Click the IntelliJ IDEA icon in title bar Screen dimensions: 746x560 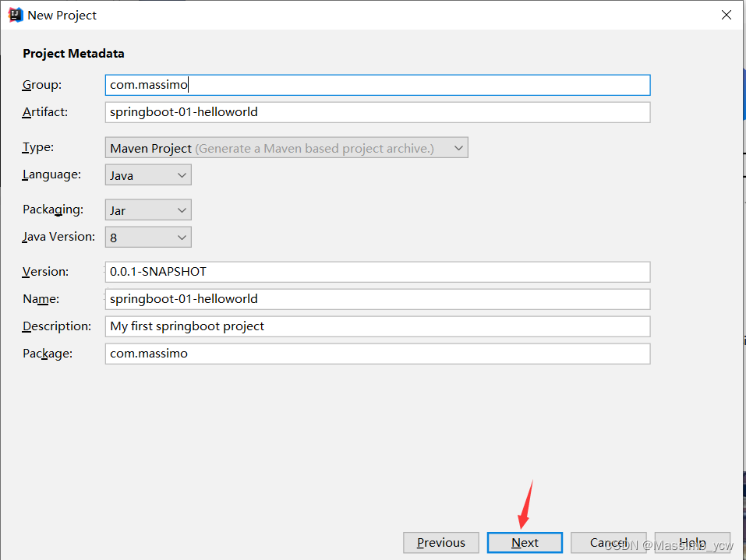pos(16,16)
